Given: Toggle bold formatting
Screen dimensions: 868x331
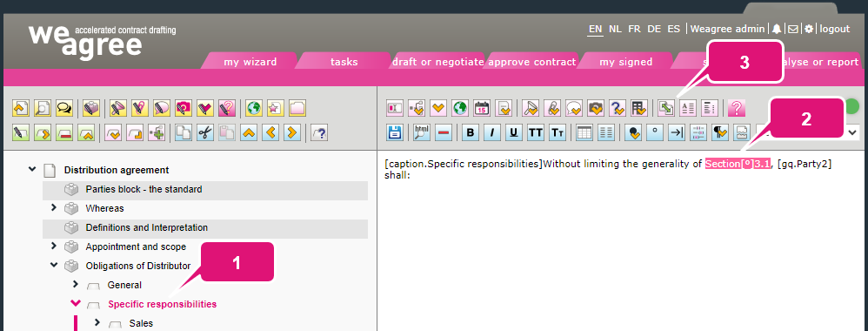Looking at the screenshot, I should 471,132.
